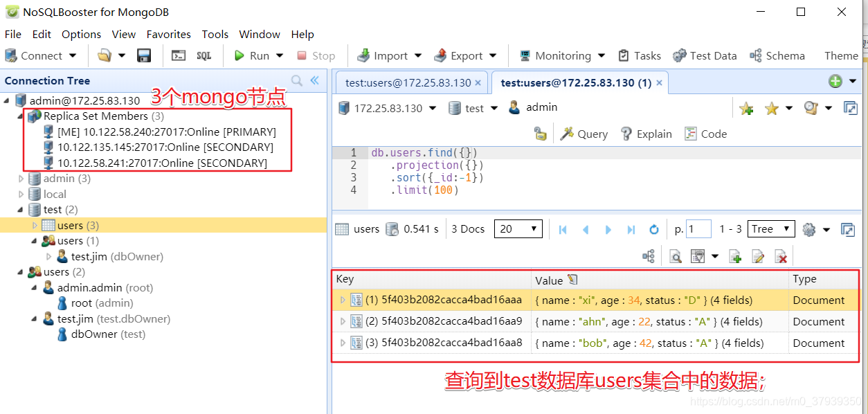Open the Favorites menu
The width and height of the screenshot is (868, 414).
pyautogui.click(x=168, y=34)
